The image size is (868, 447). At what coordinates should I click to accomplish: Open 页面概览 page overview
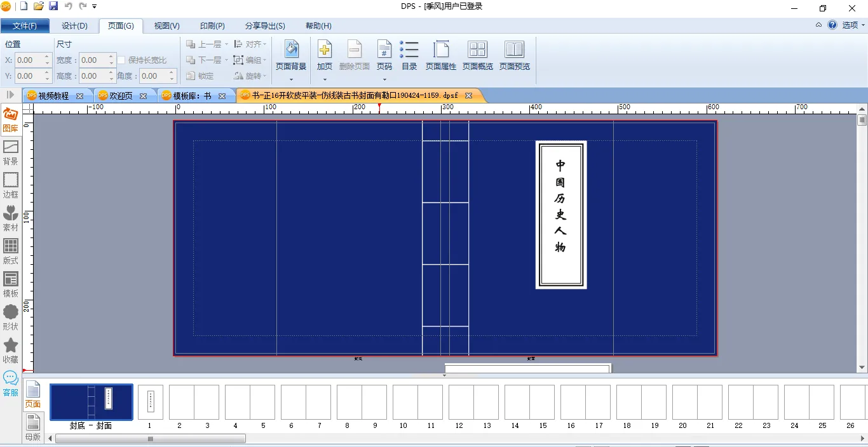[477, 55]
